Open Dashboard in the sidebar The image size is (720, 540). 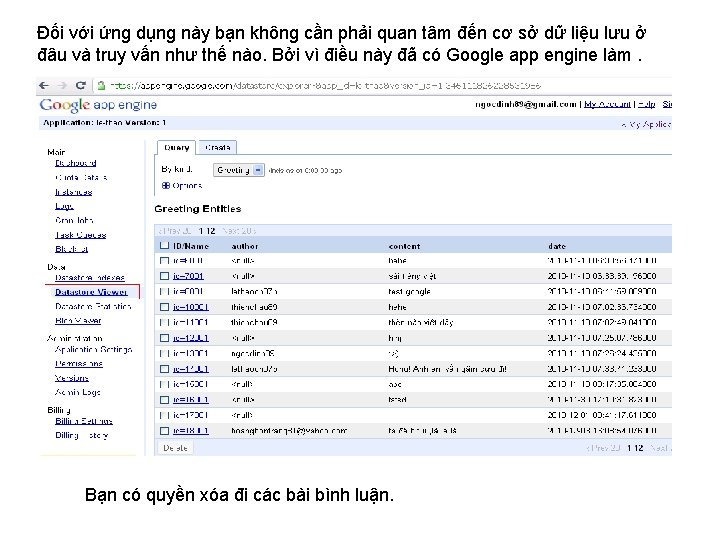[76, 163]
